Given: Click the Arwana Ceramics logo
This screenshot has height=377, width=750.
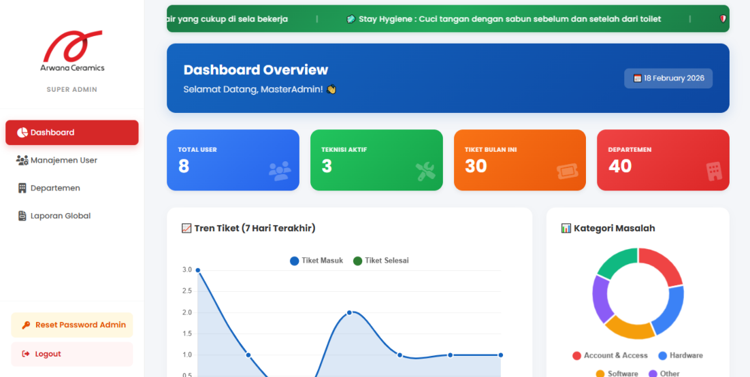Looking at the screenshot, I should [x=72, y=51].
